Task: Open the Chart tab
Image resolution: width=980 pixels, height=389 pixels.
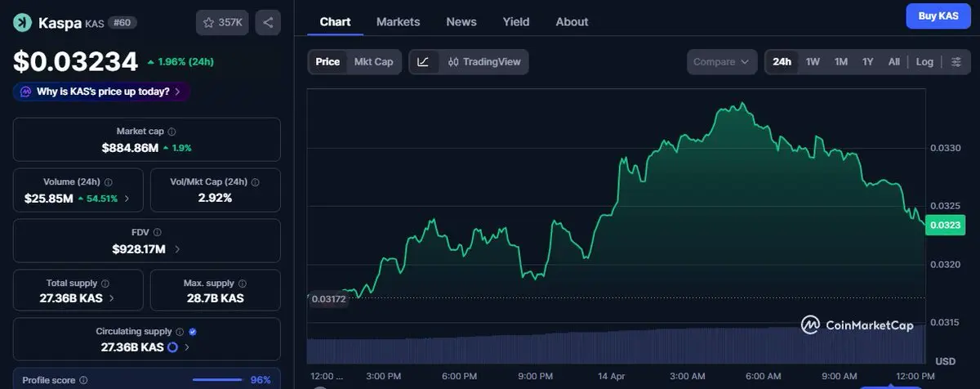Action: pyautogui.click(x=335, y=22)
